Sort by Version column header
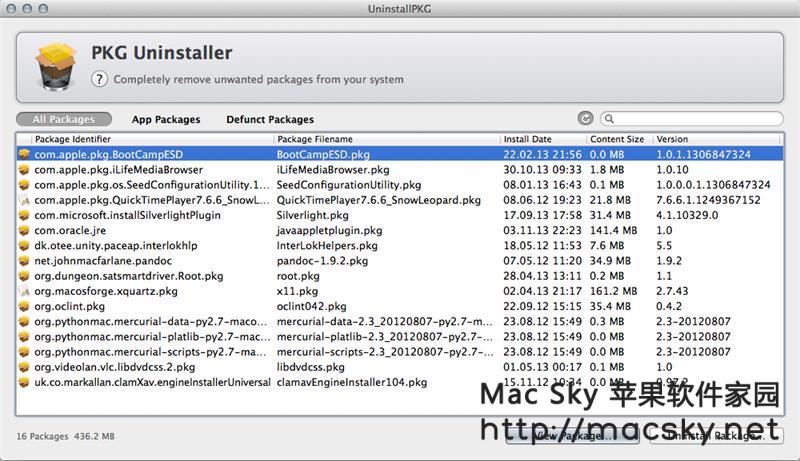The width and height of the screenshot is (800, 461). (x=717, y=139)
